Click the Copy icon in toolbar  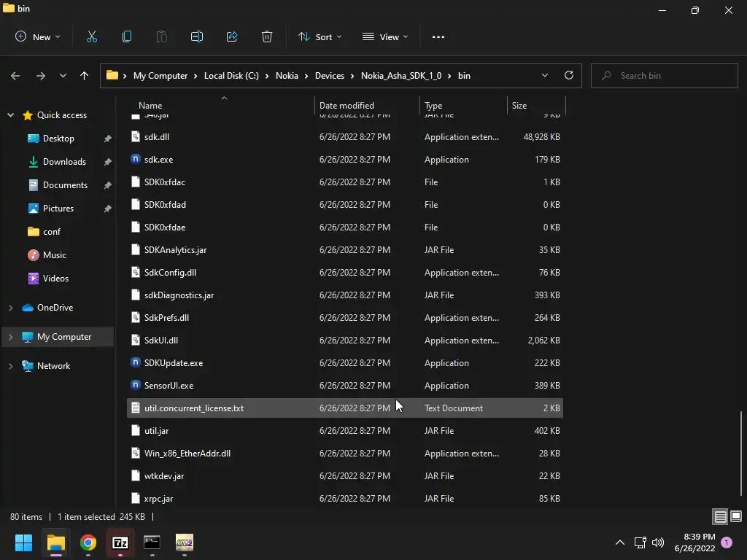127,36
